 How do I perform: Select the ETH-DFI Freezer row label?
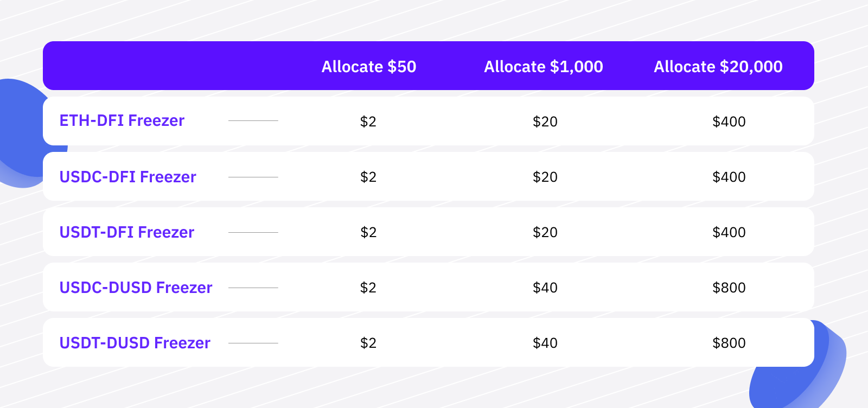[122, 120]
